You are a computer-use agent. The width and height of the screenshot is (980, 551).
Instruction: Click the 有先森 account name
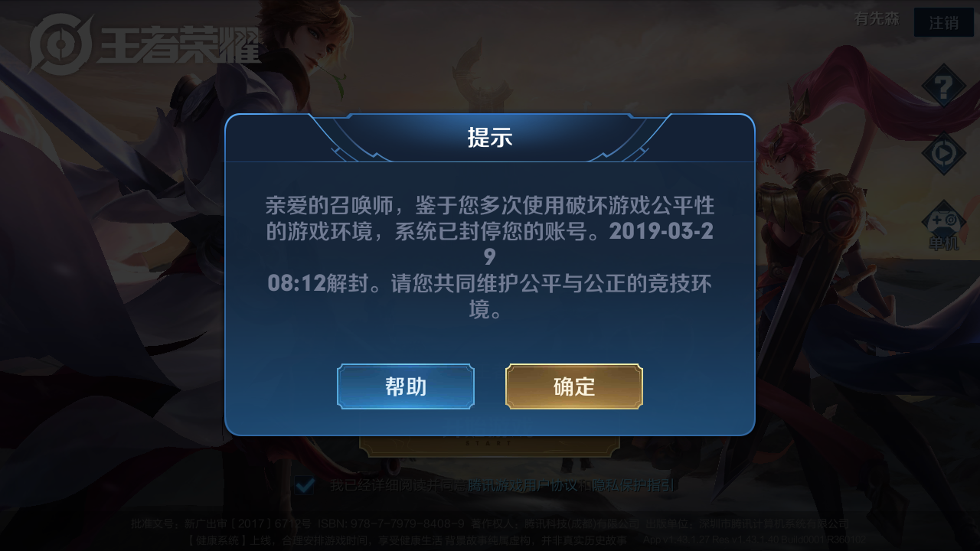(877, 19)
